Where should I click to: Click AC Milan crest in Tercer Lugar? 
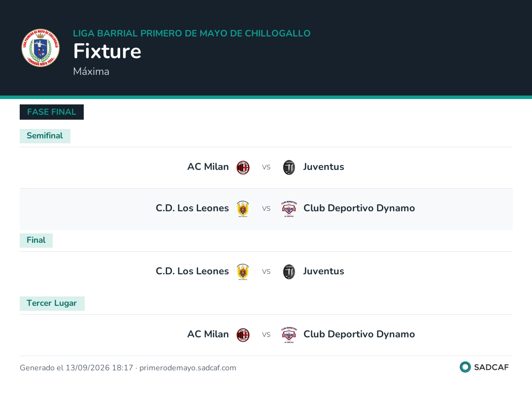coord(243,335)
